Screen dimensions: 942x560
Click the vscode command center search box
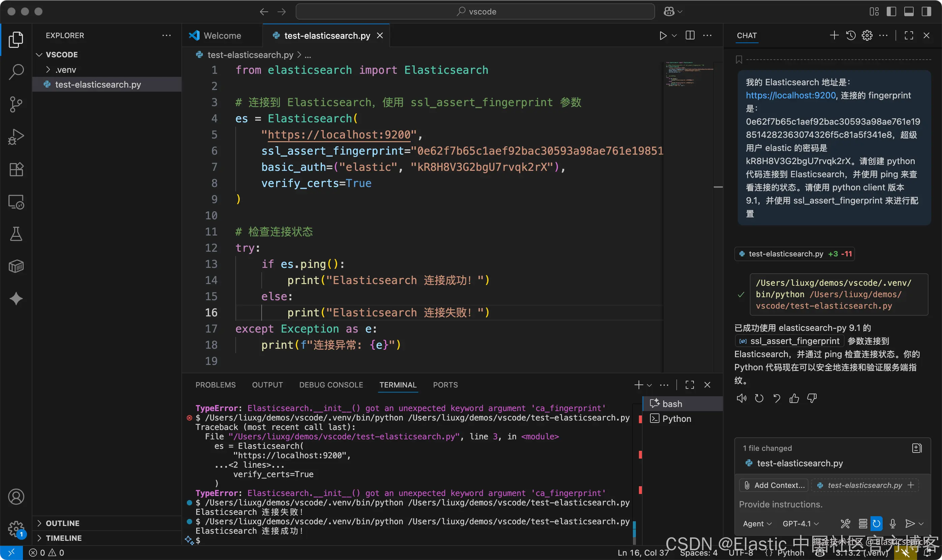(x=475, y=11)
